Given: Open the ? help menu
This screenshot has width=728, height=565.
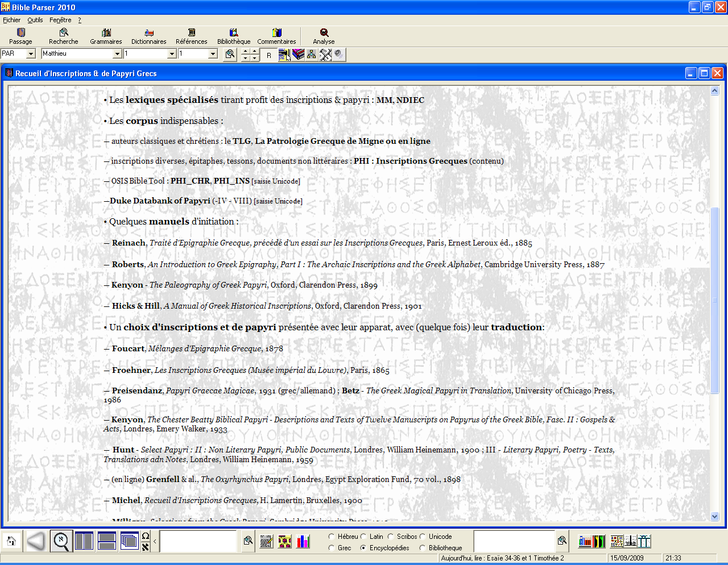Looking at the screenshot, I should pyautogui.click(x=80, y=20).
